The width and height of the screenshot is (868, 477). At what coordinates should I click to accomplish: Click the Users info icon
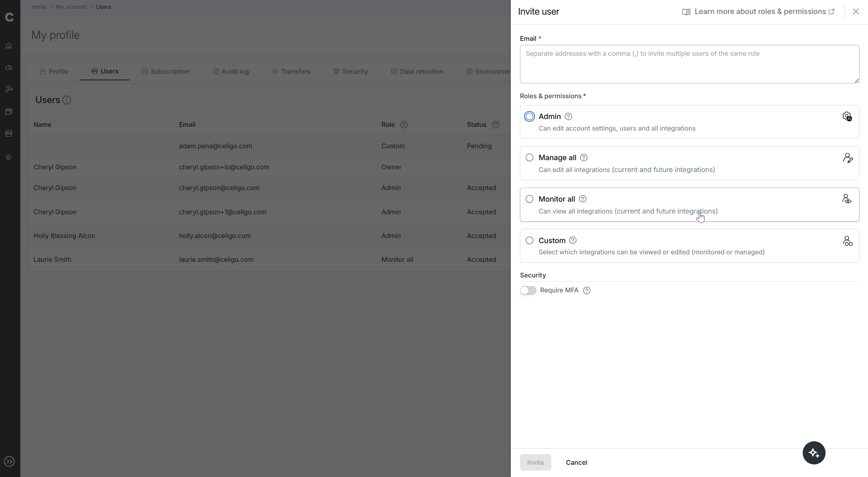coord(67,100)
